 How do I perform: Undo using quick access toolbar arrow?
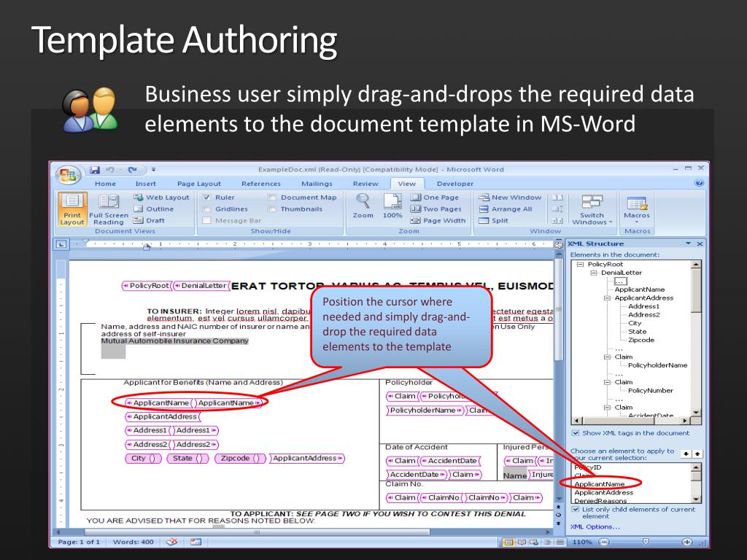[110, 169]
